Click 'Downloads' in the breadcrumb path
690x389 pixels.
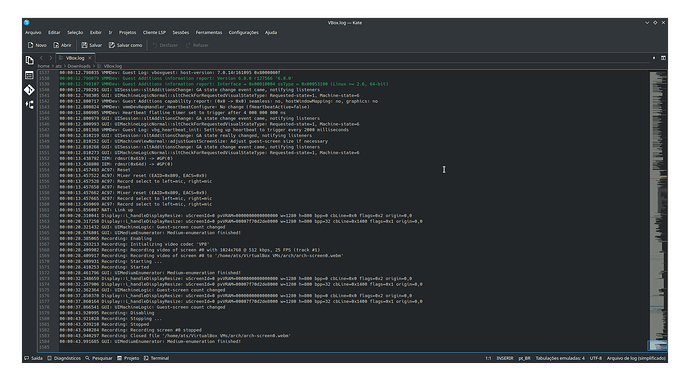[x=79, y=66]
